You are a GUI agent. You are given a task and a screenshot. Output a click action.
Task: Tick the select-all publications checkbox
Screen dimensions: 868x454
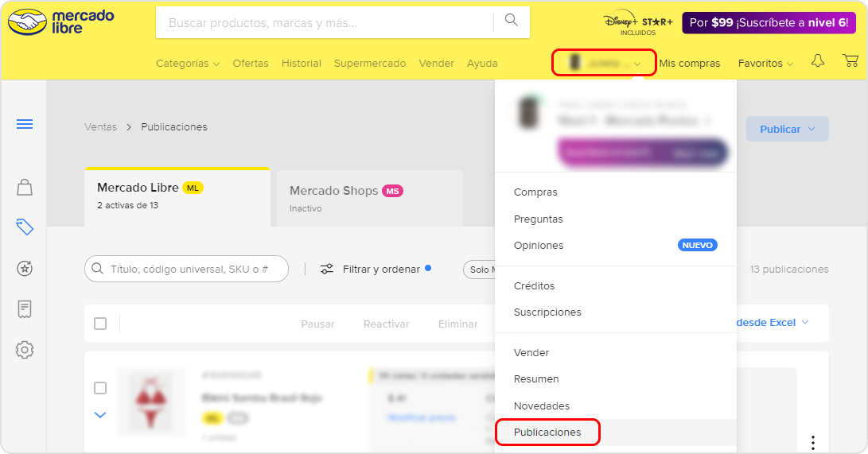[100, 324]
